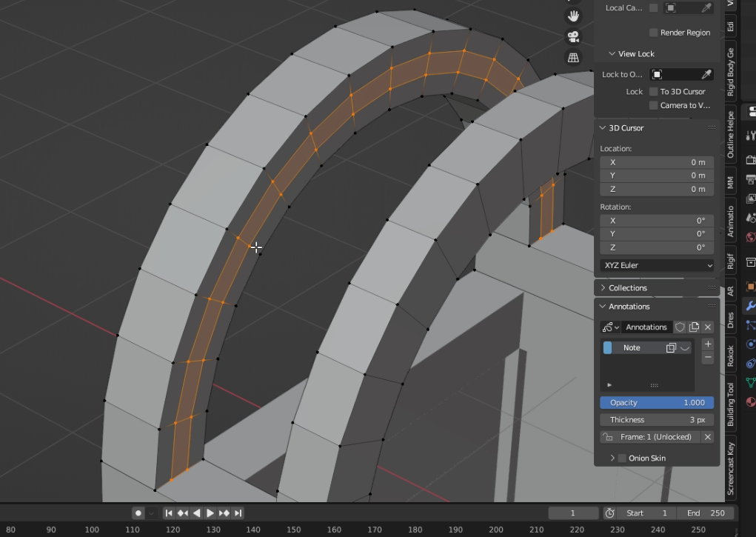
Task: Expand the Collections panel
Action: click(602, 288)
